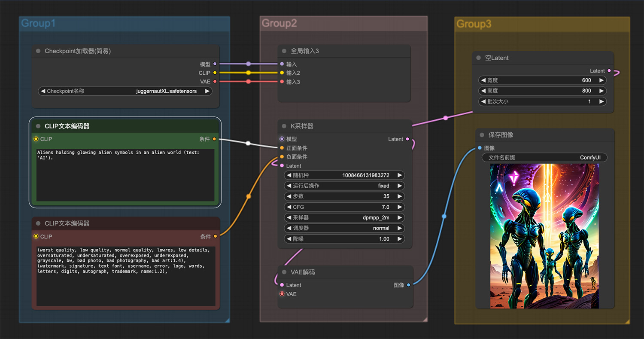The width and height of the screenshot is (644, 339).
Task: Click the 保存图像 node title
Action: [501, 135]
